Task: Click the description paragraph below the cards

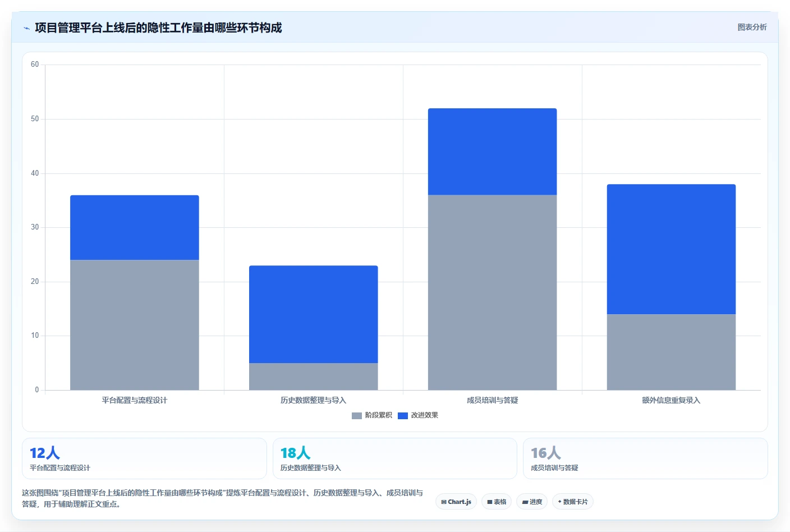Action: pyautogui.click(x=223, y=498)
